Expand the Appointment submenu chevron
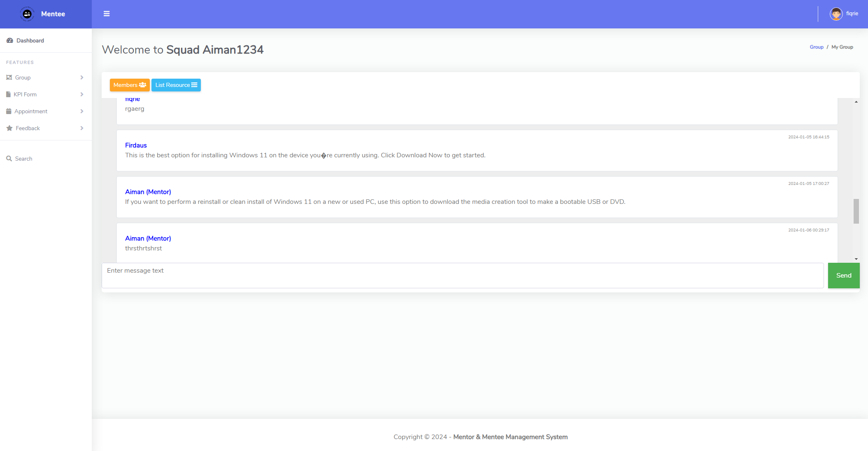 (x=82, y=111)
